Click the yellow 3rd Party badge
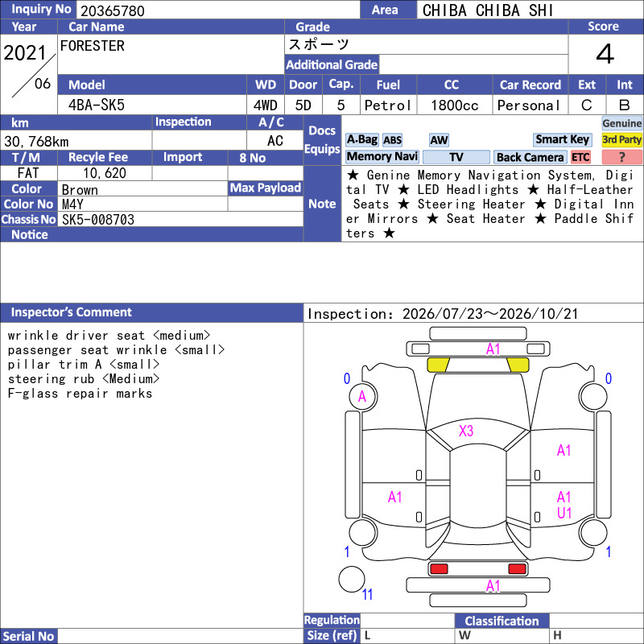 621,139
